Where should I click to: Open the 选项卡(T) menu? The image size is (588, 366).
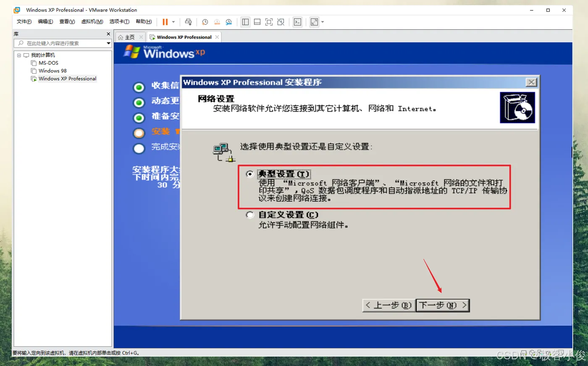119,21
